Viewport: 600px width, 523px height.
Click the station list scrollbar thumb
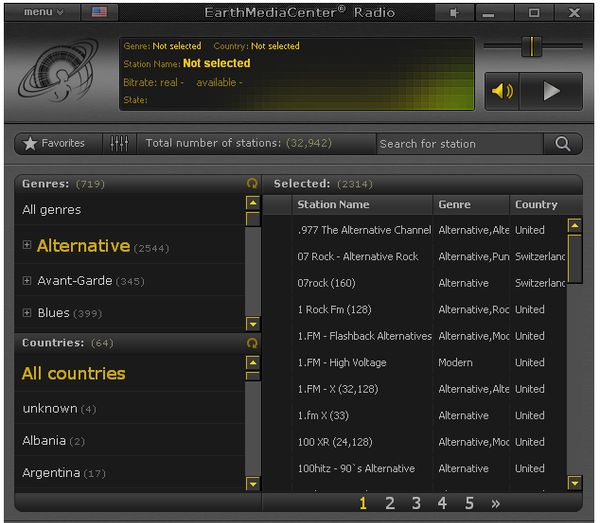(575, 259)
